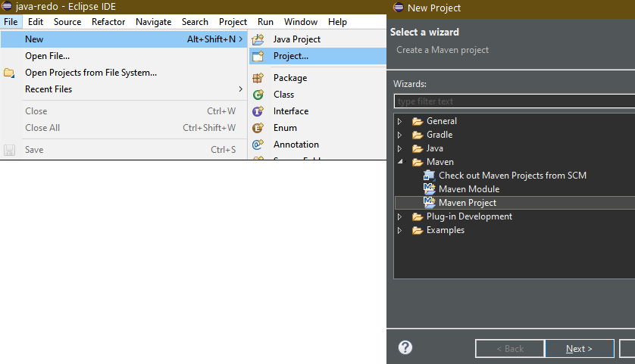
Task: Click the purple Interface icon
Action: [258, 111]
